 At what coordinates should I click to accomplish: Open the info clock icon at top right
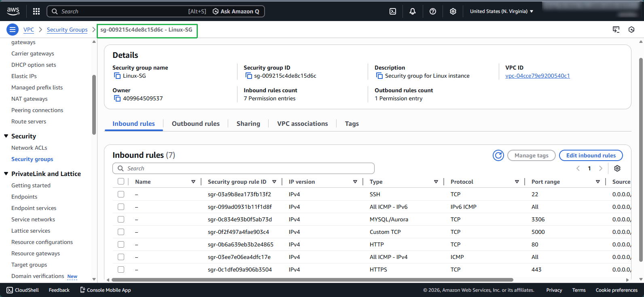point(631,30)
